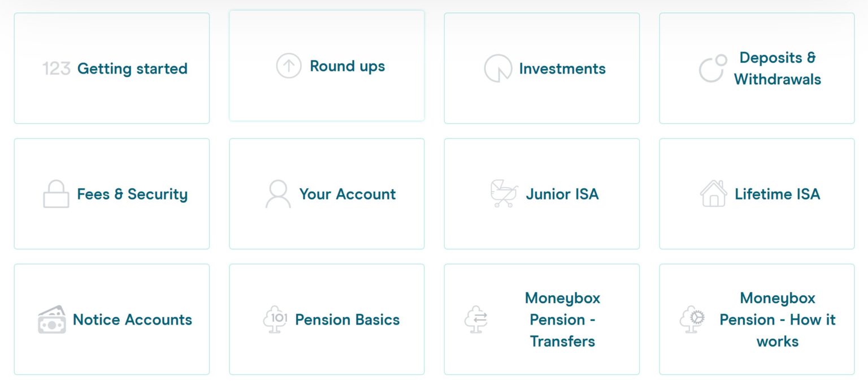Select the upward arrow Round ups icon
The height and width of the screenshot is (385, 868).
click(288, 66)
